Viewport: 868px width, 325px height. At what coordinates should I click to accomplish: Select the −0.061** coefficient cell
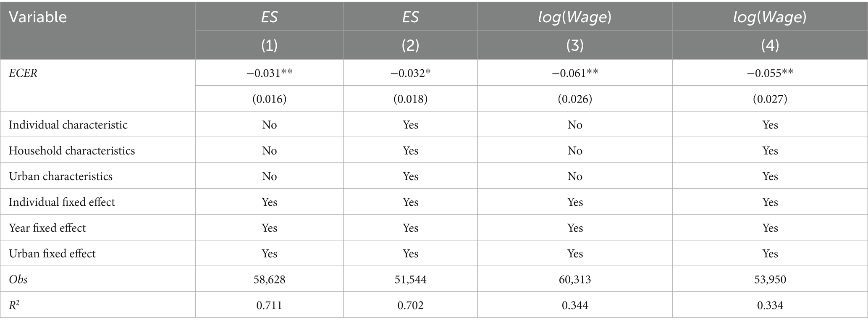(x=575, y=73)
